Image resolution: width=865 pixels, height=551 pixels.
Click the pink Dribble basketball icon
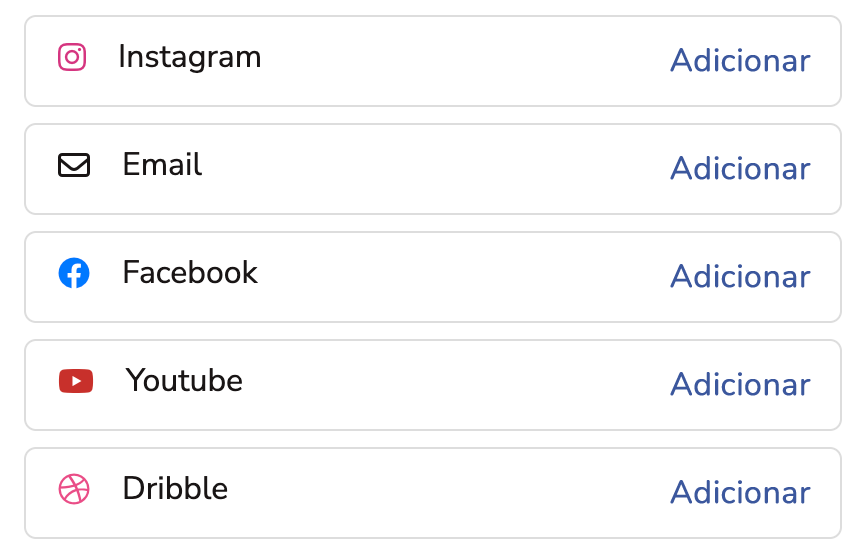point(74,489)
